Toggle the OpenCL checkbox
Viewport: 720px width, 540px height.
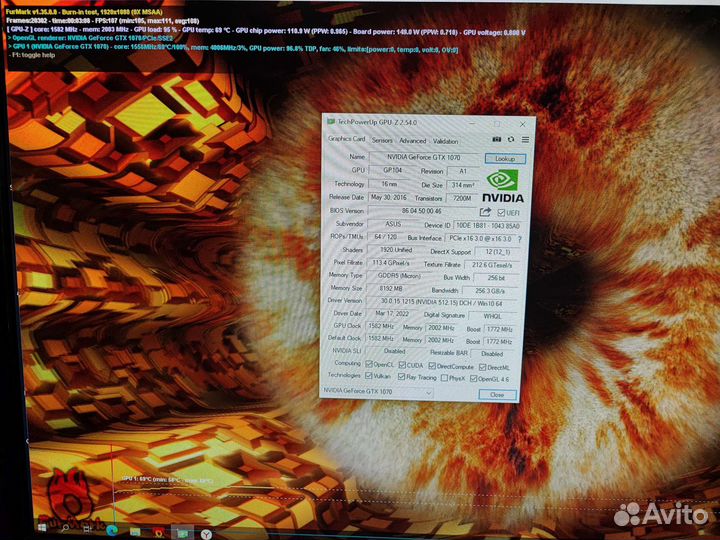(x=368, y=364)
